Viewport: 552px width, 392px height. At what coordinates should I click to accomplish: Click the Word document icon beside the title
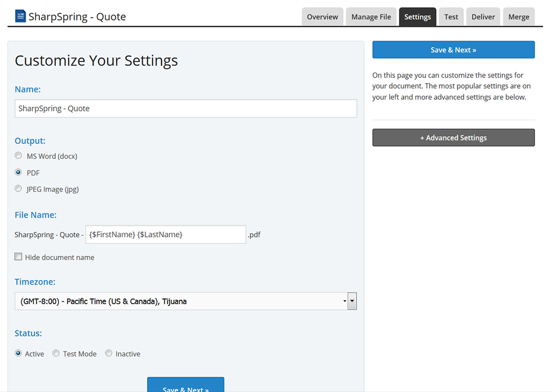[x=20, y=16]
